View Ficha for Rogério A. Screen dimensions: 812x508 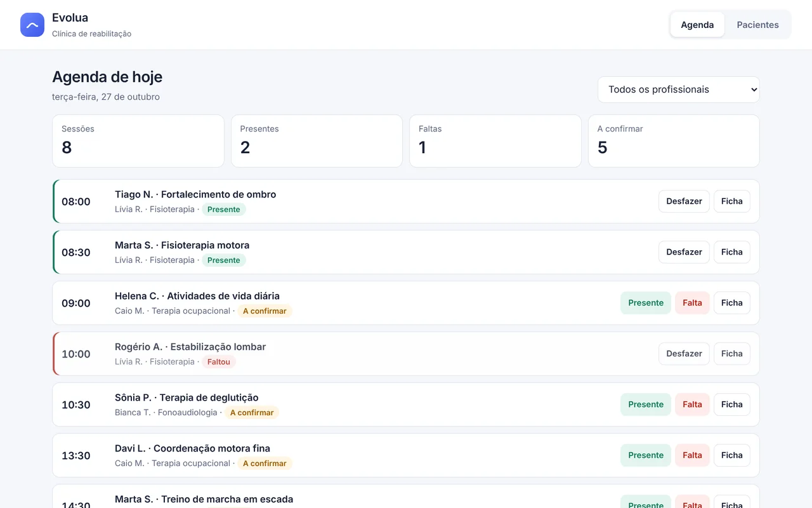point(731,354)
